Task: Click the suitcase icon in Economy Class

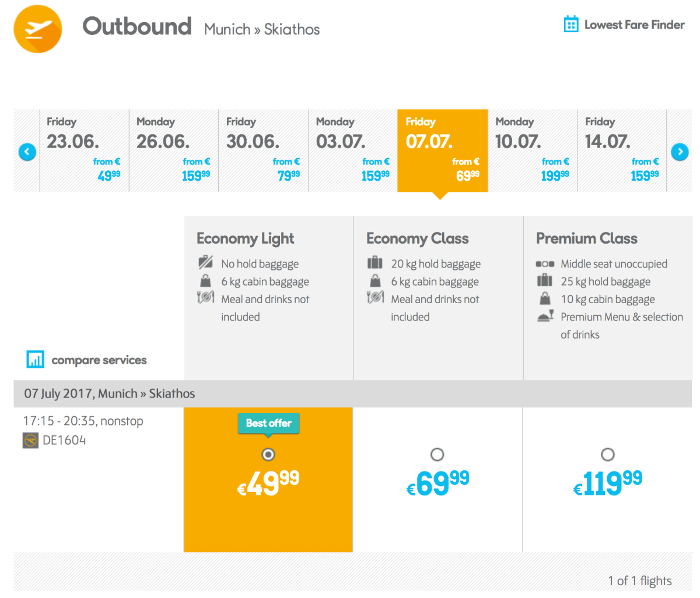Action: (374, 263)
